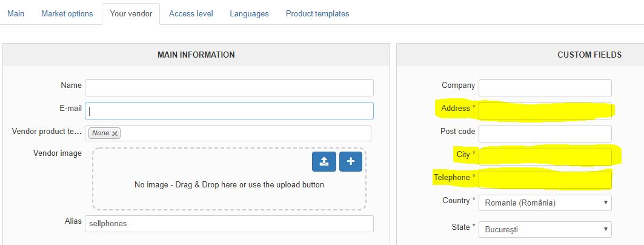Click the highlighted Address field
This screenshot has height=245, width=644.
point(545,111)
